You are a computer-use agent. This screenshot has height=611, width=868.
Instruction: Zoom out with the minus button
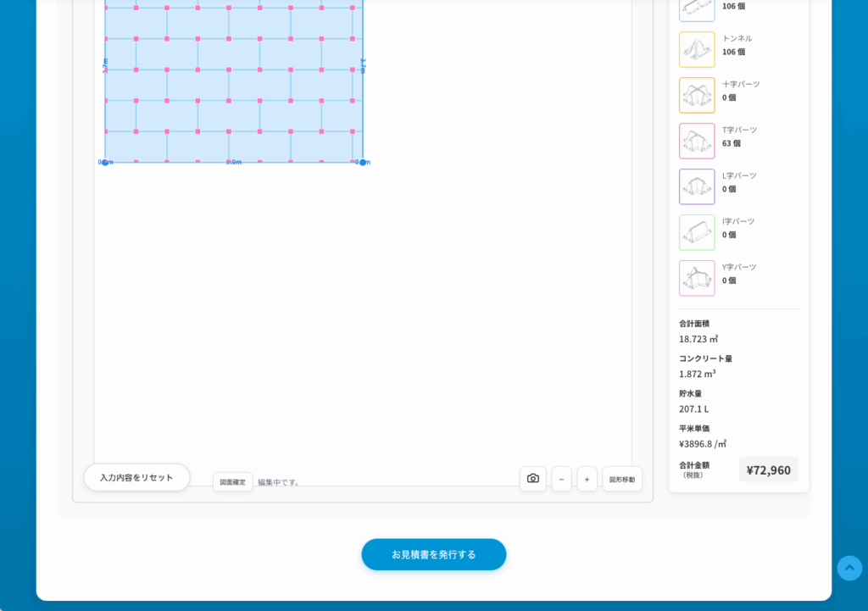(561, 479)
